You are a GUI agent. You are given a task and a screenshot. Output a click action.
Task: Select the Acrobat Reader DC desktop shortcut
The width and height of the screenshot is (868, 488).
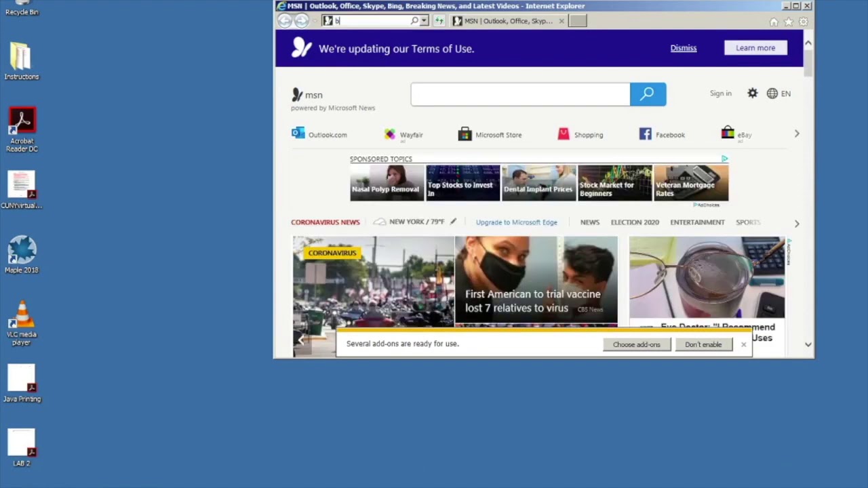pos(22,129)
